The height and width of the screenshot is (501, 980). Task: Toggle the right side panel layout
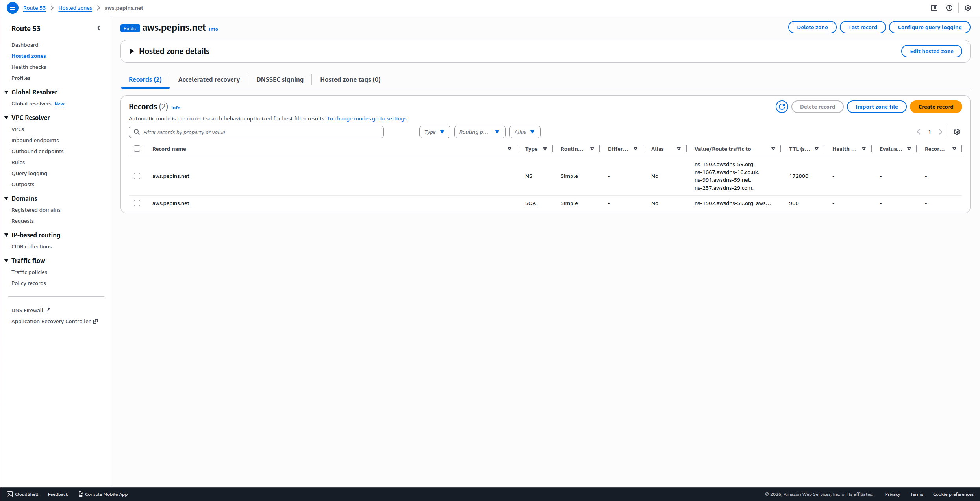934,7
